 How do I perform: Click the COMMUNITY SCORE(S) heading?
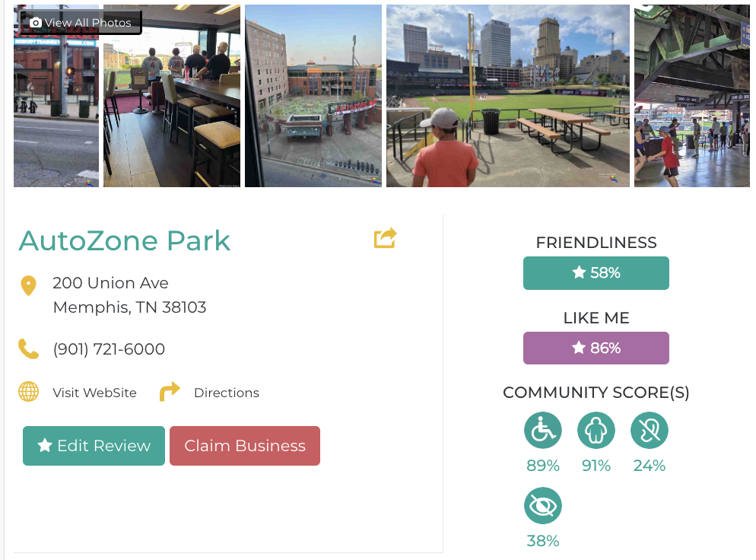(x=596, y=393)
